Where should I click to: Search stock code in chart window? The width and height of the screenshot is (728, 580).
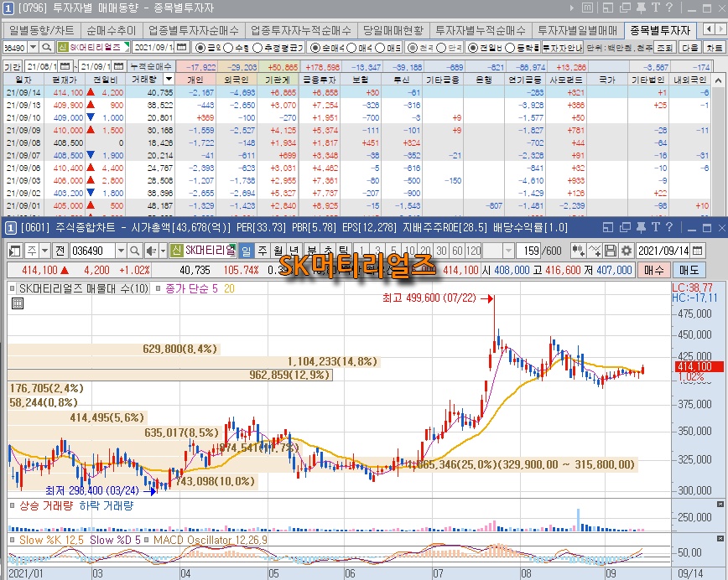click(x=135, y=251)
